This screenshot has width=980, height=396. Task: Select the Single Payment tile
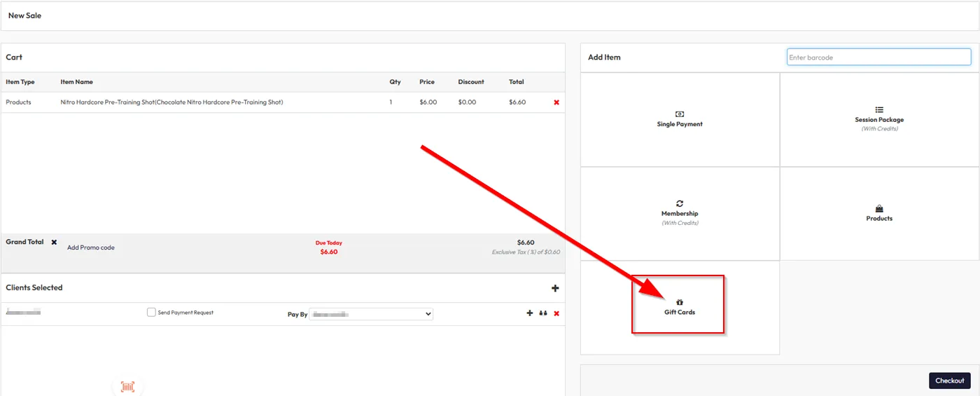pos(680,120)
